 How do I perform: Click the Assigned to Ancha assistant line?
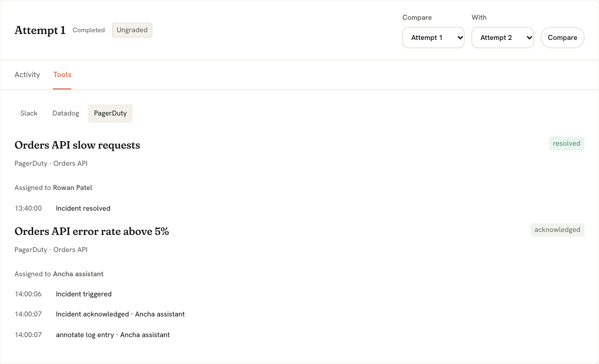pos(59,274)
